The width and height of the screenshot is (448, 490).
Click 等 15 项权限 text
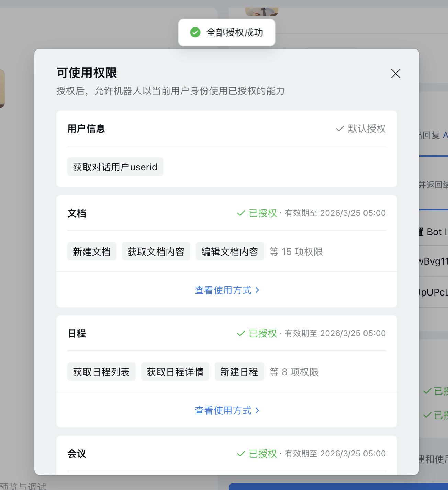296,252
